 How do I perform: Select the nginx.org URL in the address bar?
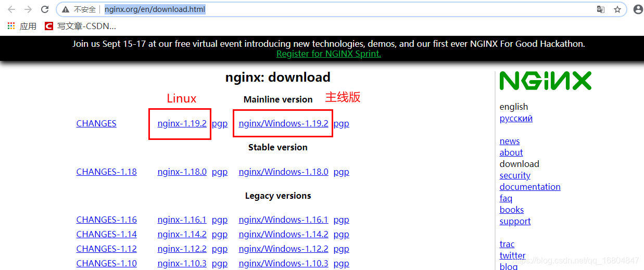pos(155,9)
